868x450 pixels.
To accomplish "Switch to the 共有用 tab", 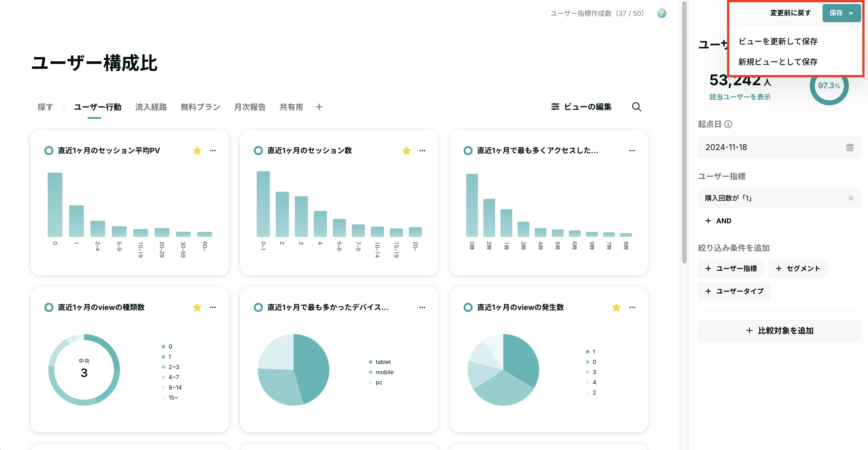I will pos(291,107).
